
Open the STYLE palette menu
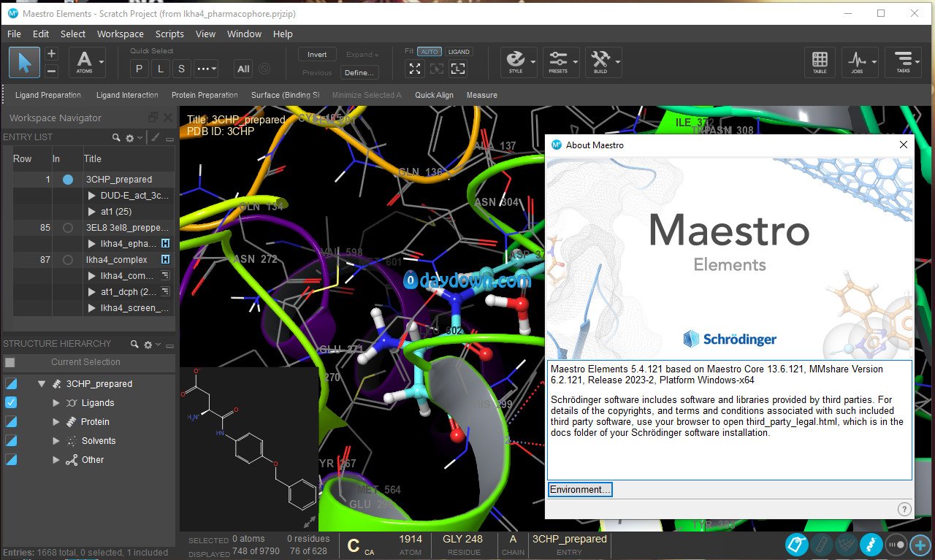click(x=519, y=62)
